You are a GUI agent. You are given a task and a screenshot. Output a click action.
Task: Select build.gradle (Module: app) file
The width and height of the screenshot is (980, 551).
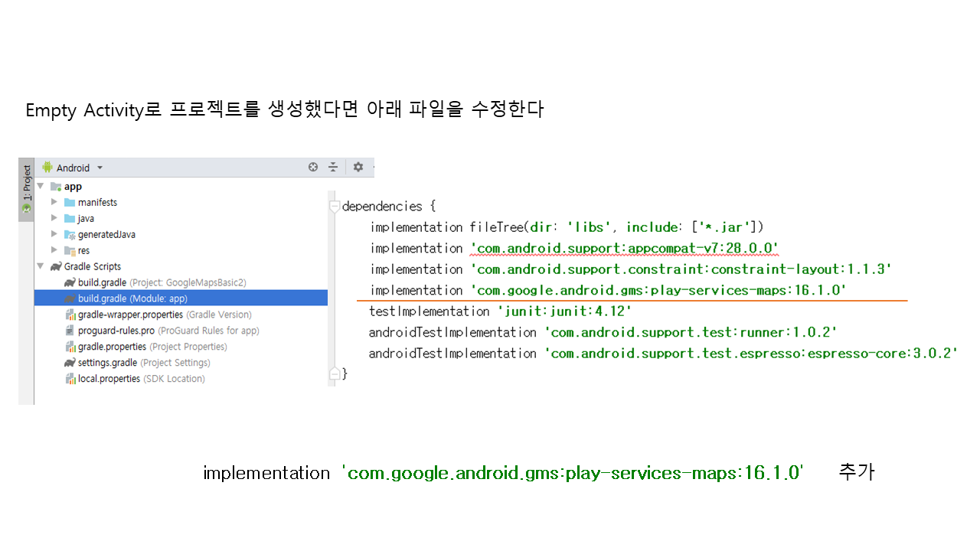coord(132,298)
